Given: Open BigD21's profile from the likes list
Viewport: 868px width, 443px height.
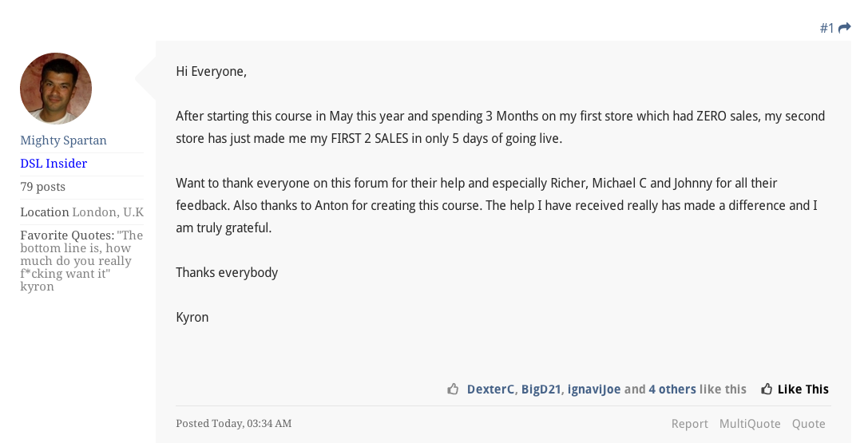Looking at the screenshot, I should tap(541, 390).
